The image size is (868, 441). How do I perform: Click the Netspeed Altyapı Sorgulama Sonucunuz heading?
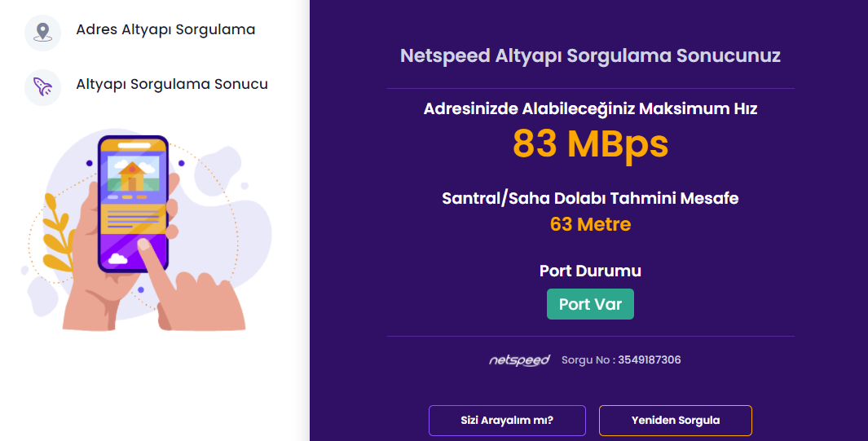pyautogui.click(x=590, y=56)
